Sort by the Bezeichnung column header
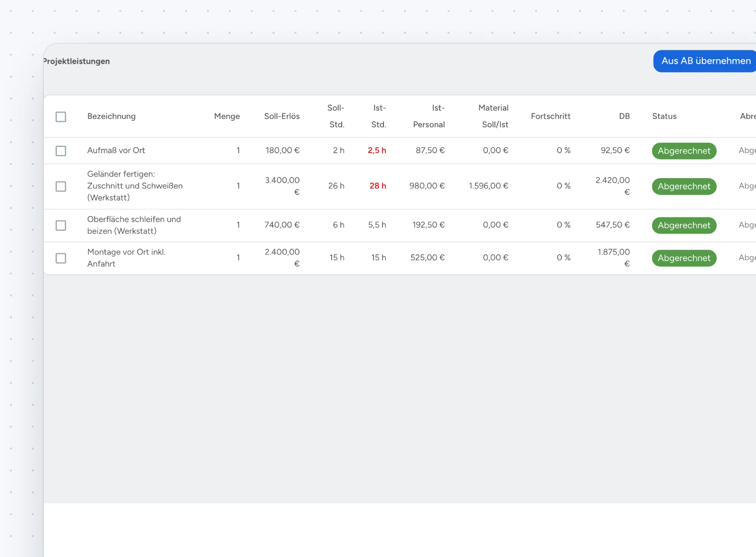Viewport: 756px width, 557px height. pos(111,116)
